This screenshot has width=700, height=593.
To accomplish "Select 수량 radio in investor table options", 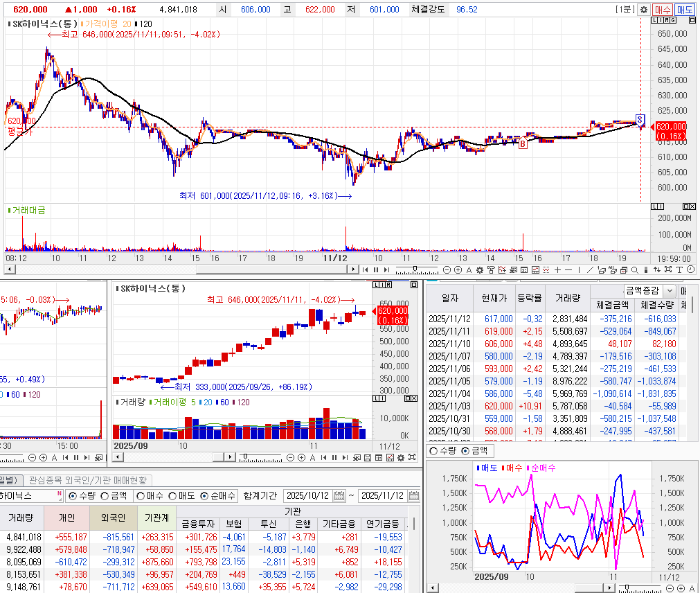I will point(73,495).
